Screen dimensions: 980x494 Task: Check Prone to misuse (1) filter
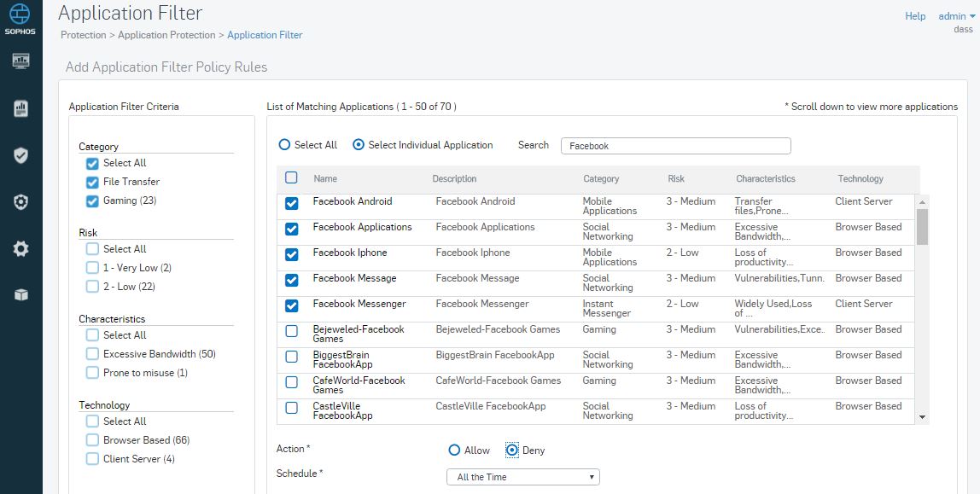pos(92,373)
